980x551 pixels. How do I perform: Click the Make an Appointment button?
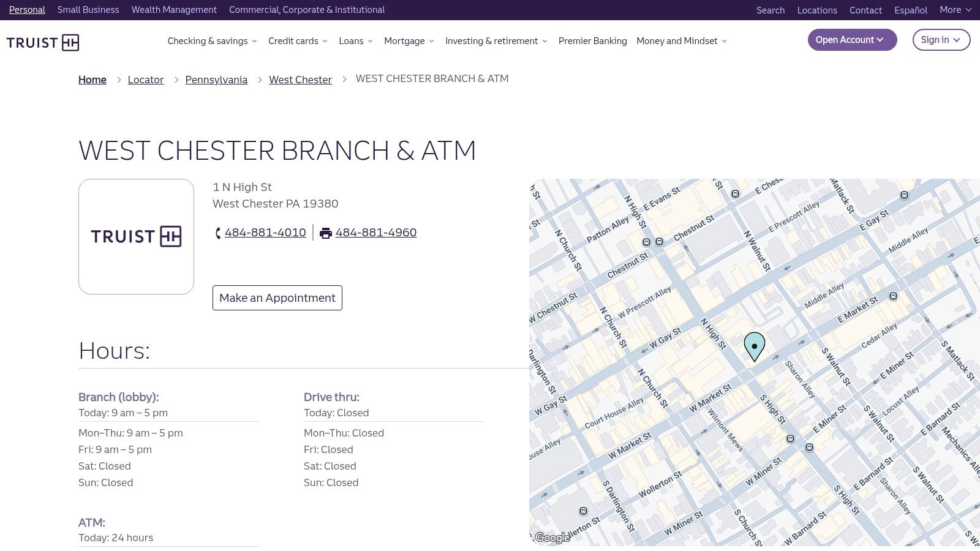277,298
